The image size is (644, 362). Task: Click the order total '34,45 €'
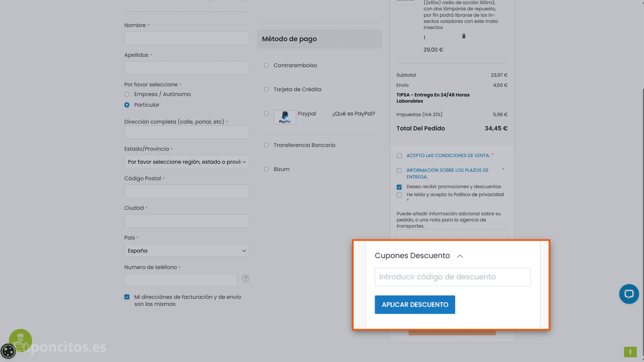coord(496,129)
